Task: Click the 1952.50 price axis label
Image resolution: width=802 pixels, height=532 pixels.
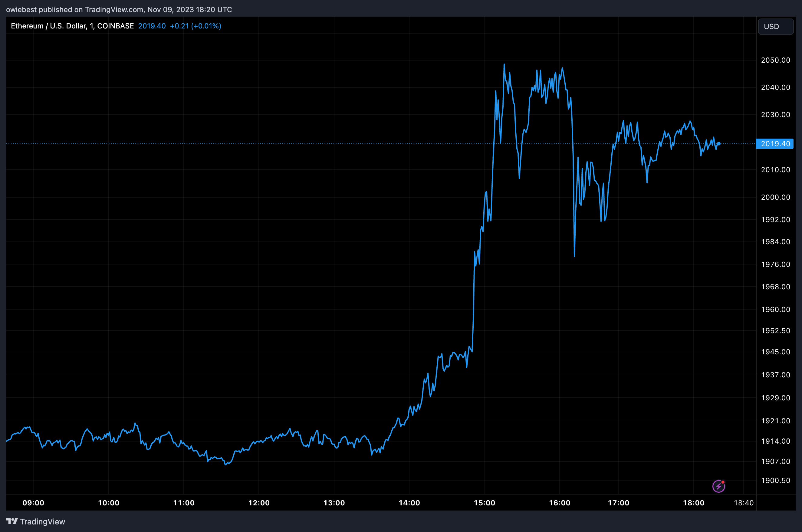Action: pos(776,330)
